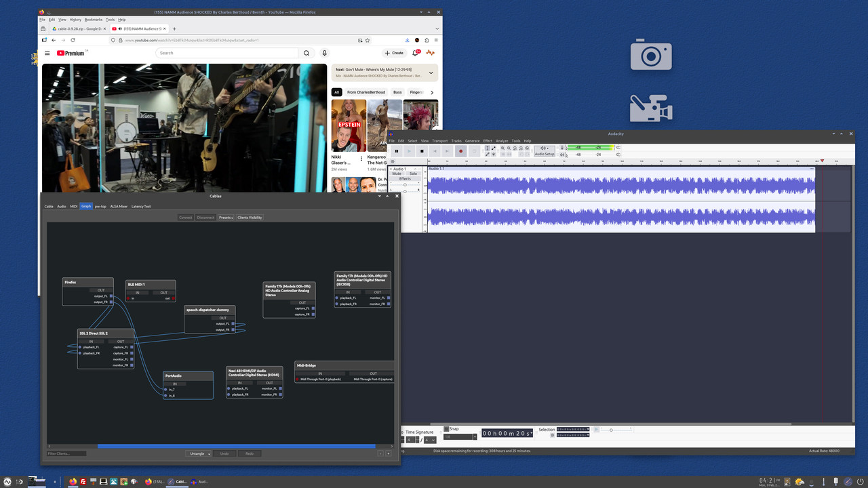Open the YouTube hamburger guide menu
868x488 pixels.
(x=47, y=53)
